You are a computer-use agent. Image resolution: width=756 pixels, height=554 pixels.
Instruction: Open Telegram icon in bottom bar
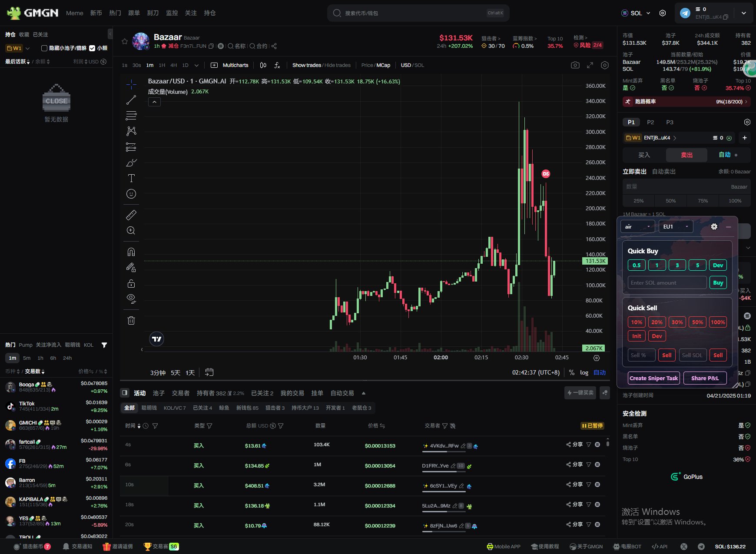tap(701, 547)
